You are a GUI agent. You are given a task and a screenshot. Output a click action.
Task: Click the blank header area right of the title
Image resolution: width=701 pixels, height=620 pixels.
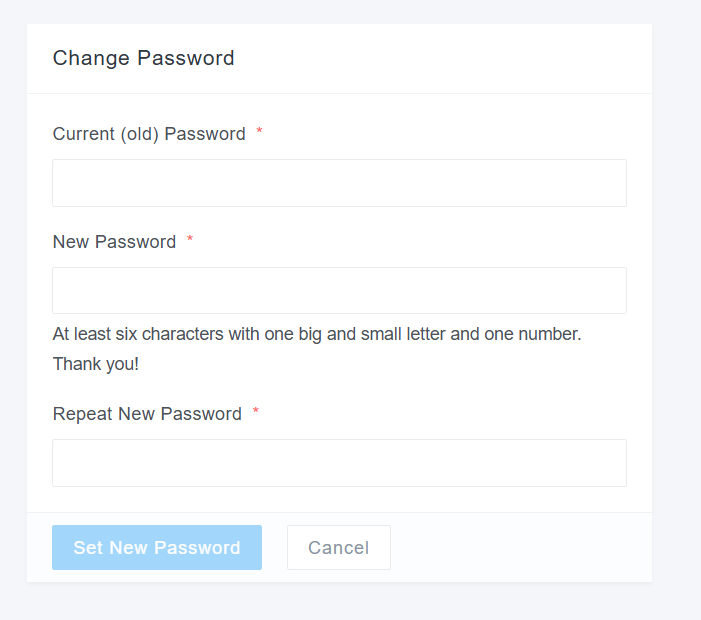[450, 58]
